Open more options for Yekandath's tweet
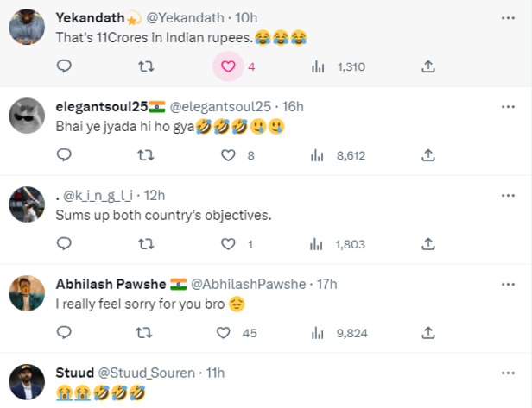 pos(508,18)
